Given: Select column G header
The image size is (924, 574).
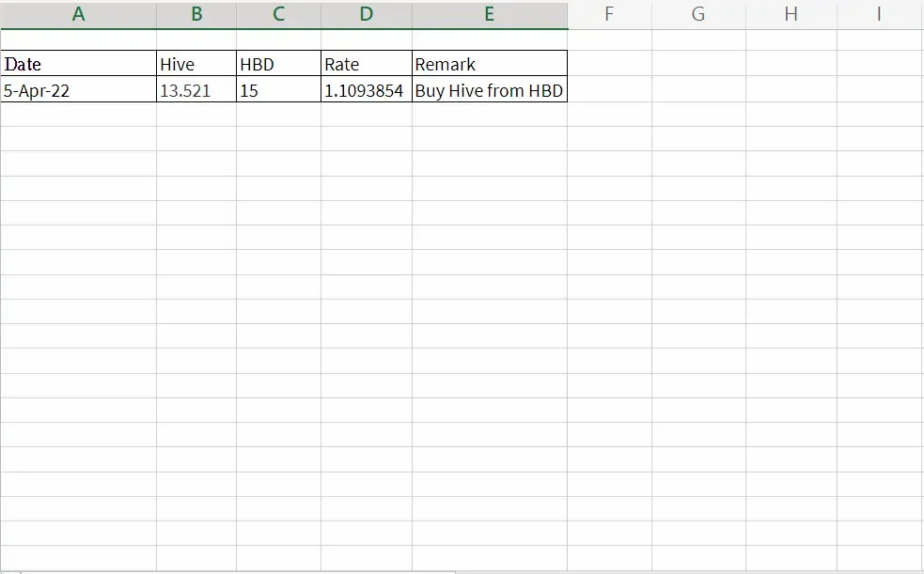Looking at the screenshot, I should pos(699,14).
